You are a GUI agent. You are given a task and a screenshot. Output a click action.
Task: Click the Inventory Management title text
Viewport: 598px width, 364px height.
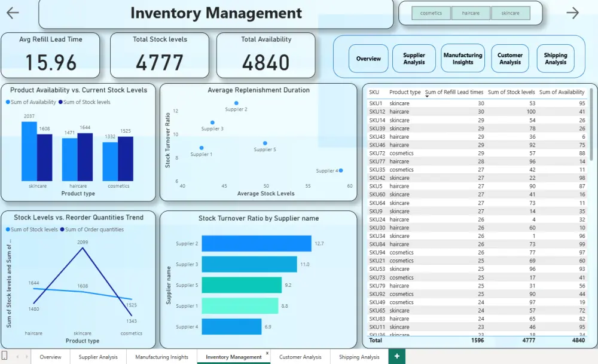point(216,13)
